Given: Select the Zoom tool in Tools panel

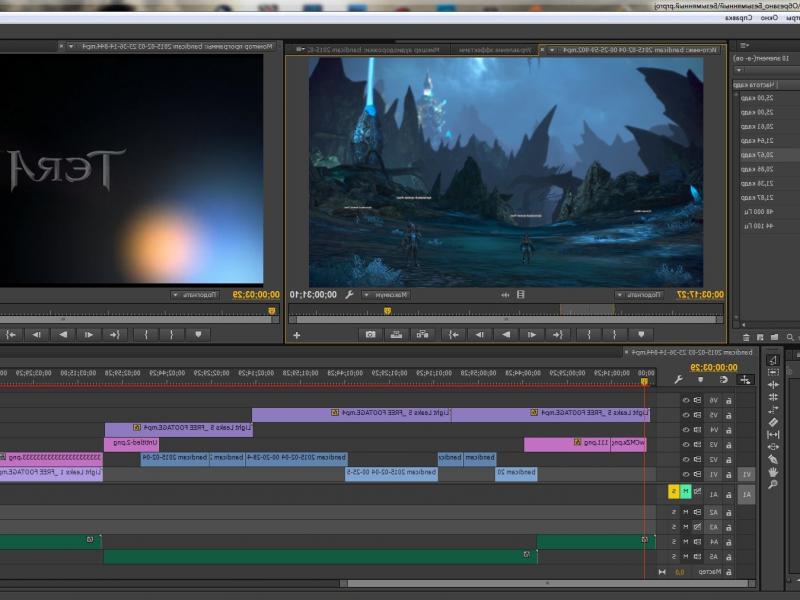Looking at the screenshot, I should point(772,484).
